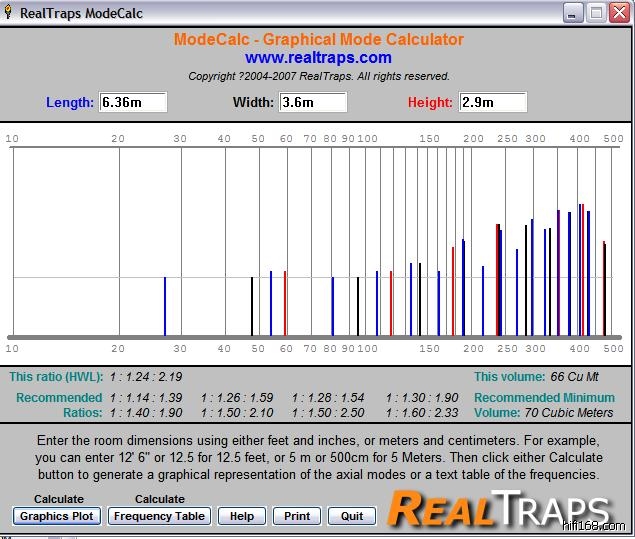Click the lowest blue mode bar near 27 Hz
635x539 pixels.
165,306
